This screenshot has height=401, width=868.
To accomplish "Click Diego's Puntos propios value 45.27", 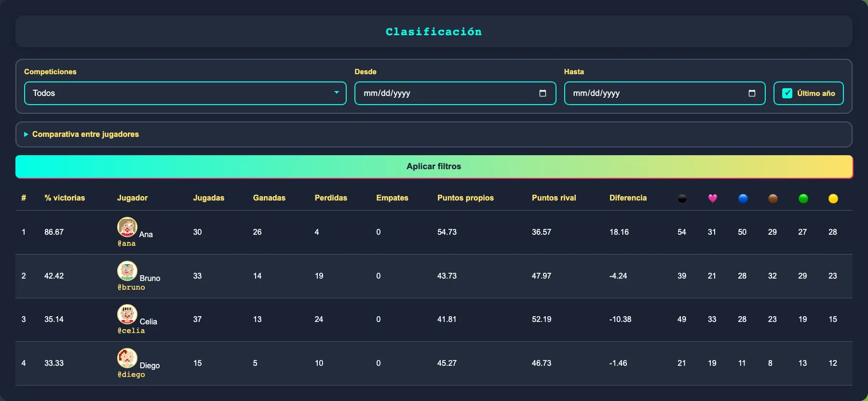I will click(x=447, y=363).
